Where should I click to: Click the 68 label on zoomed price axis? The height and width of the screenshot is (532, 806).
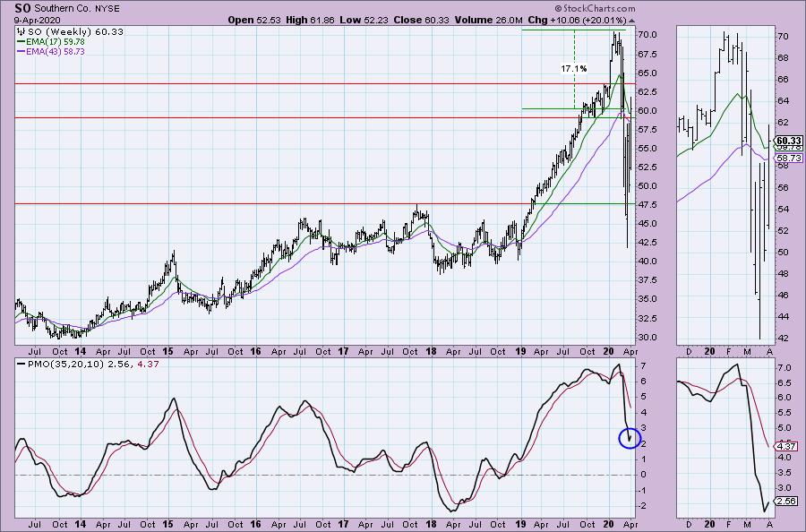[x=784, y=58]
